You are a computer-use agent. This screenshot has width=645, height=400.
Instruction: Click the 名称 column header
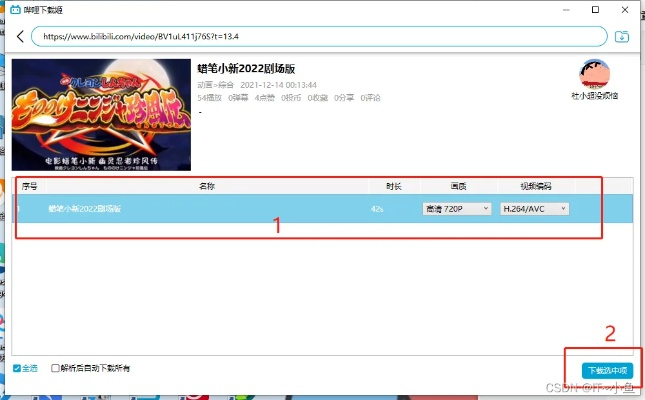click(x=207, y=186)
